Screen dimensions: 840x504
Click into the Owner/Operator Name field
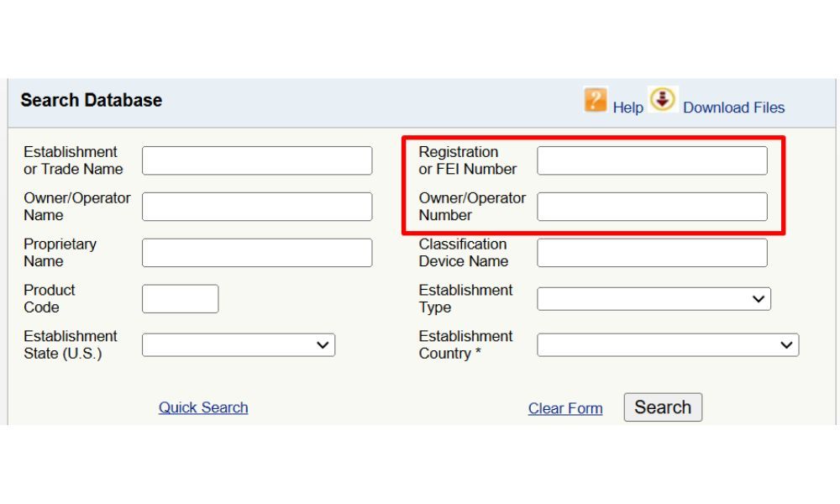[257, 207]
